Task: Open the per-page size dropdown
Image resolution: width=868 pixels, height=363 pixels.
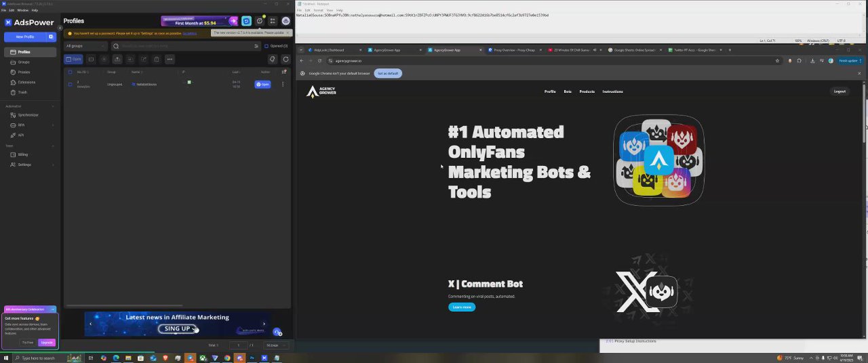Action: (277, 345)
